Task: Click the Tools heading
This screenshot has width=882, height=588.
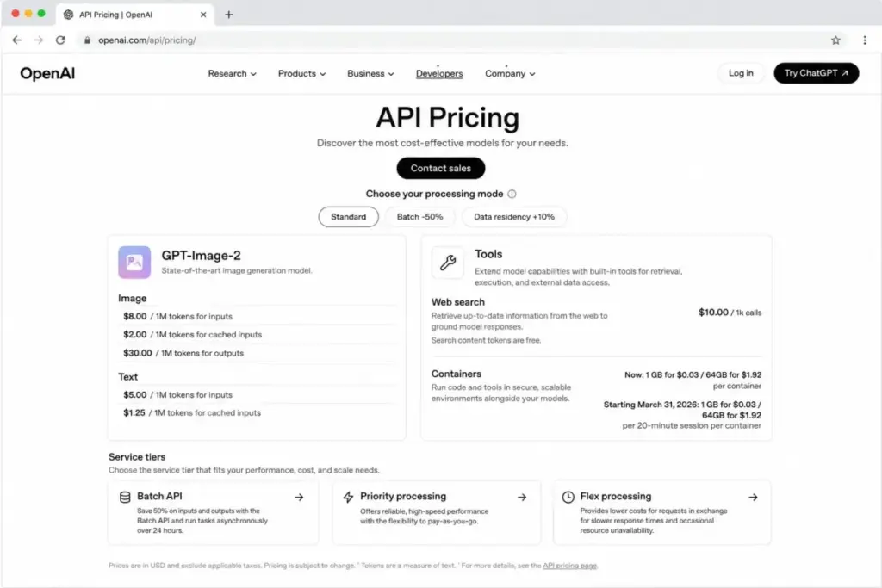Action: click(488, 254)
